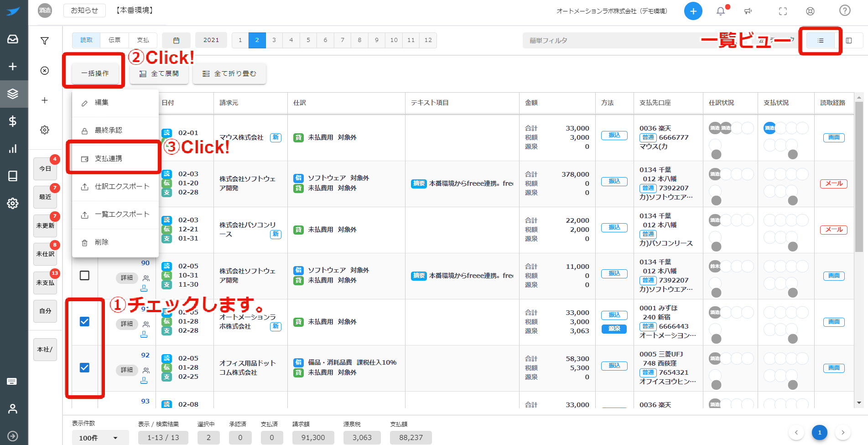This screenshot has height=445, width=868.
Task: Click the 自分 quick filter
Action: (45, 311)
